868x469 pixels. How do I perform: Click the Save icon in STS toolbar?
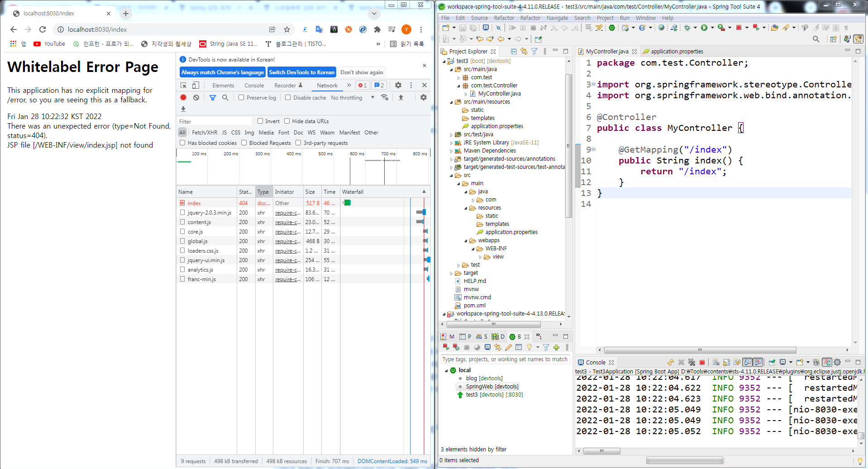point(463,28)
